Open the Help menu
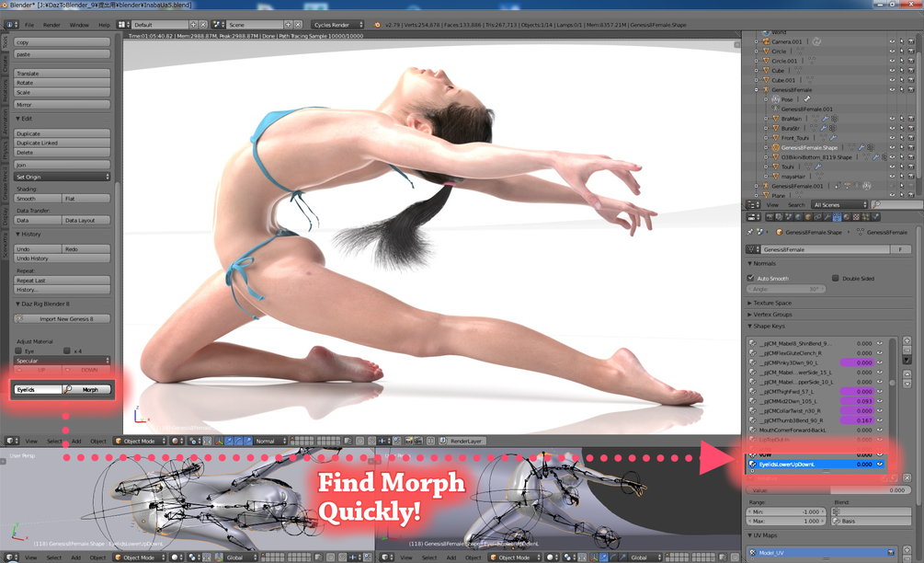The height and width of the screenshot is (563, 924). tap(104, 25)
